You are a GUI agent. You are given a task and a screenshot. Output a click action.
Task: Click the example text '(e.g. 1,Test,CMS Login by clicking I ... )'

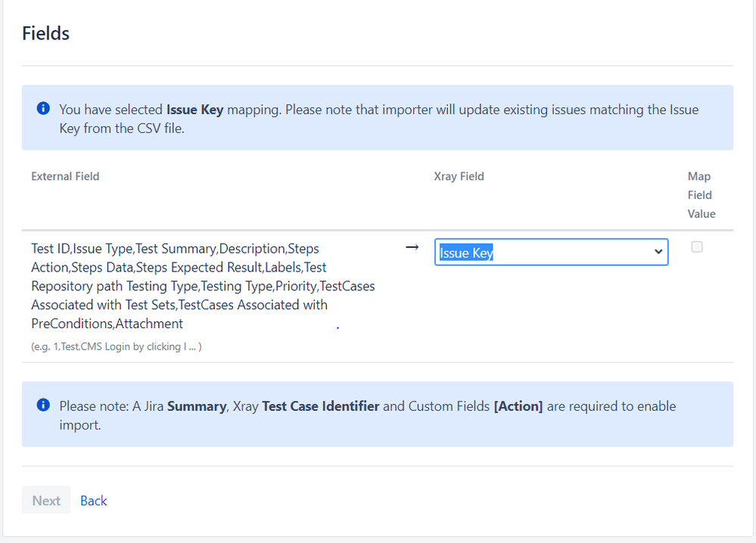coord(117,346)
